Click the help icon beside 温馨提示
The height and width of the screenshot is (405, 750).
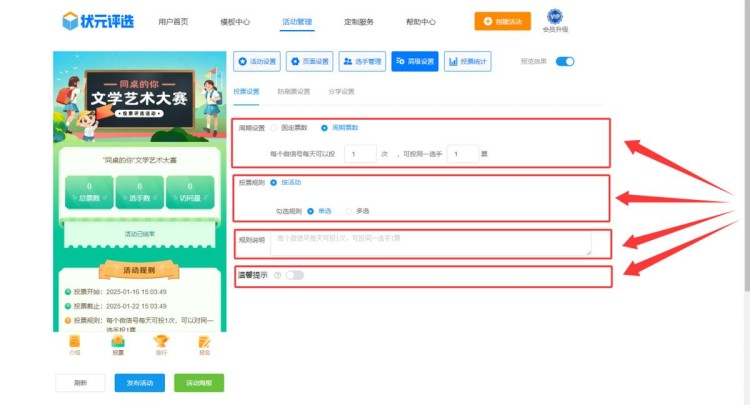277,275
